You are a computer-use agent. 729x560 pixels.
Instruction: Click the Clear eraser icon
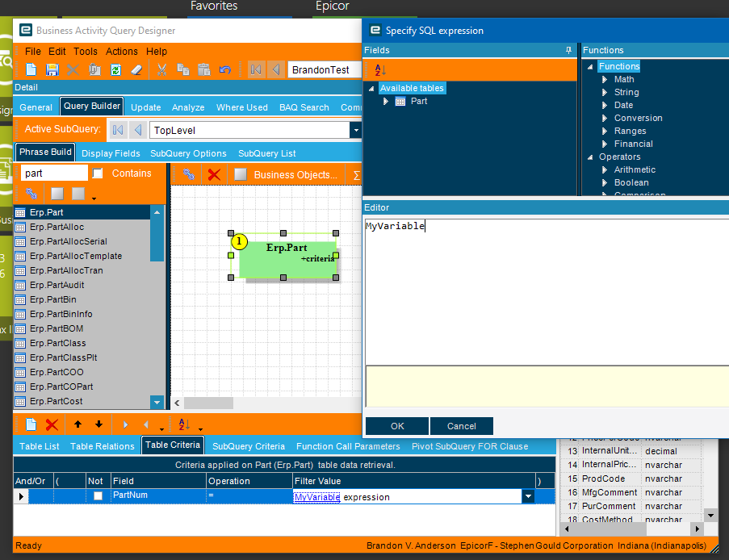[136, 69]
